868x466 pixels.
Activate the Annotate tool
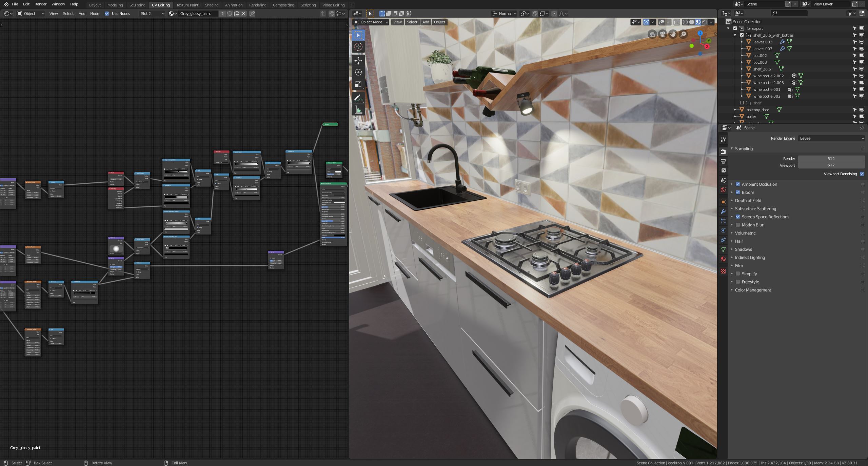(x=358, y=98)
